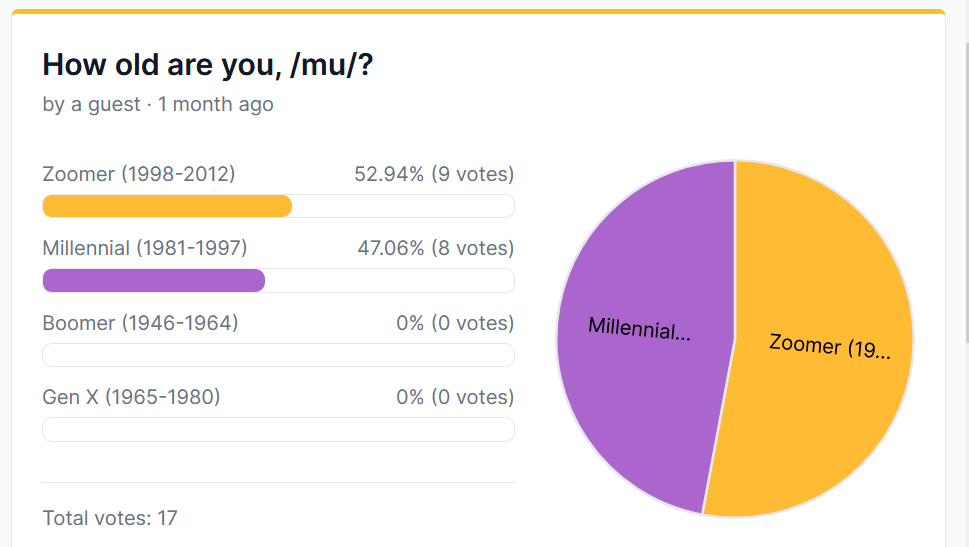
Task: Click the "47.06% (8 votes)" result text
Action: tap(436, 248)
